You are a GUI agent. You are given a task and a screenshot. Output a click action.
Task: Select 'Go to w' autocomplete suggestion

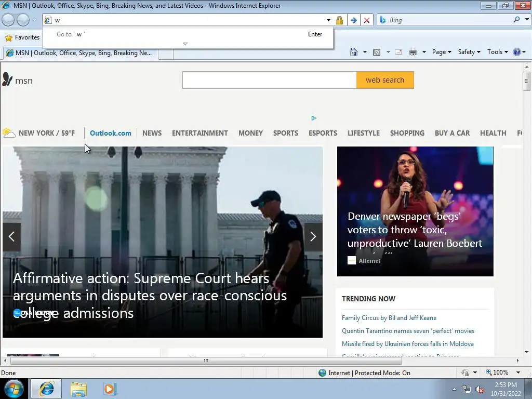coord(188,34)
